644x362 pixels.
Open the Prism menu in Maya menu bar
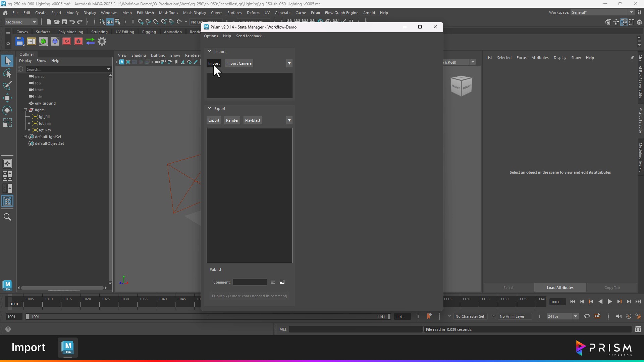pyautogui.click(x=315, y=13)
